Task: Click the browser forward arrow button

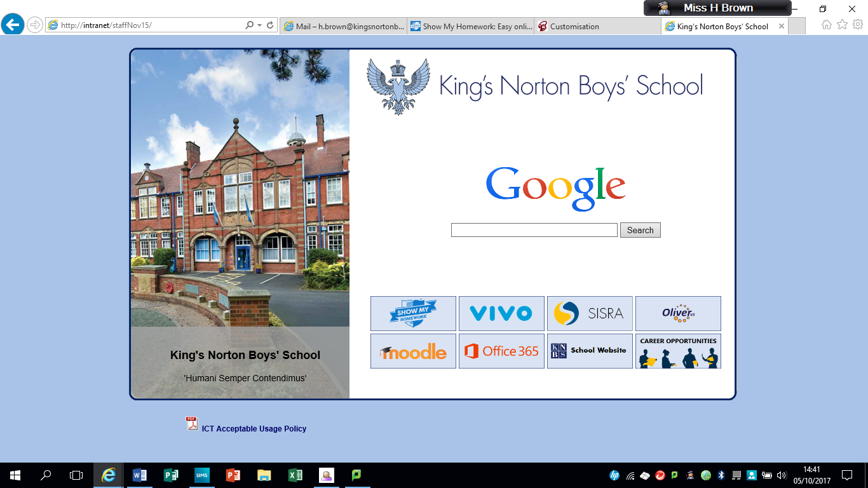Action: [34, 25]
